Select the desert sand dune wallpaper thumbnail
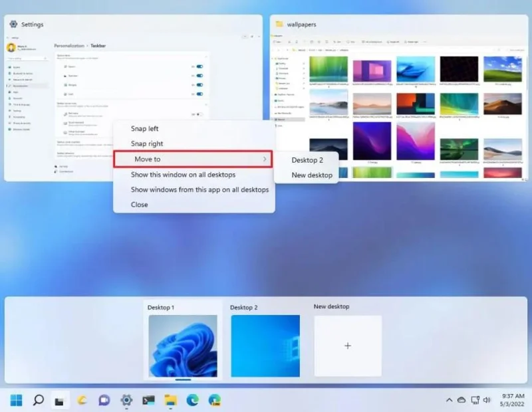Screen dimensions: 532x412 click(503, 104)
